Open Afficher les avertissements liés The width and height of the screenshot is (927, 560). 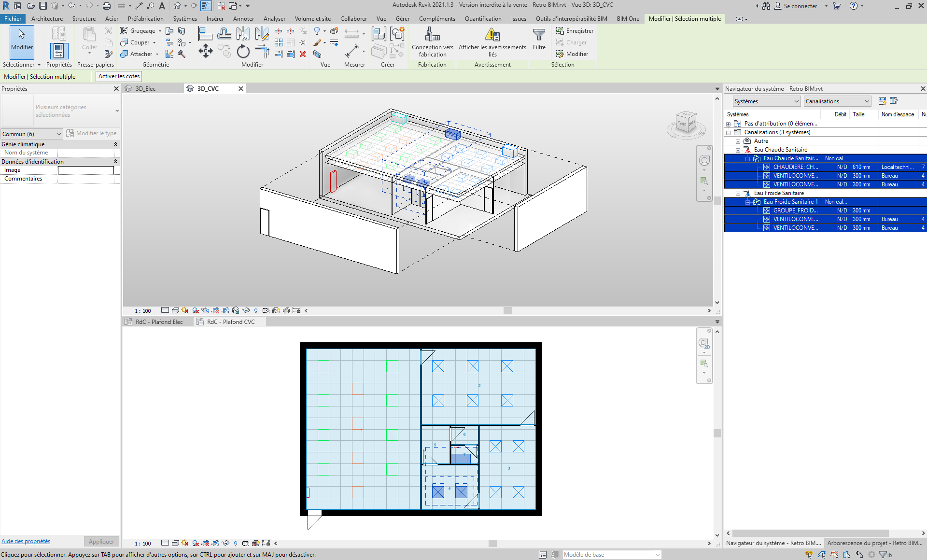[x=492, y=35]
